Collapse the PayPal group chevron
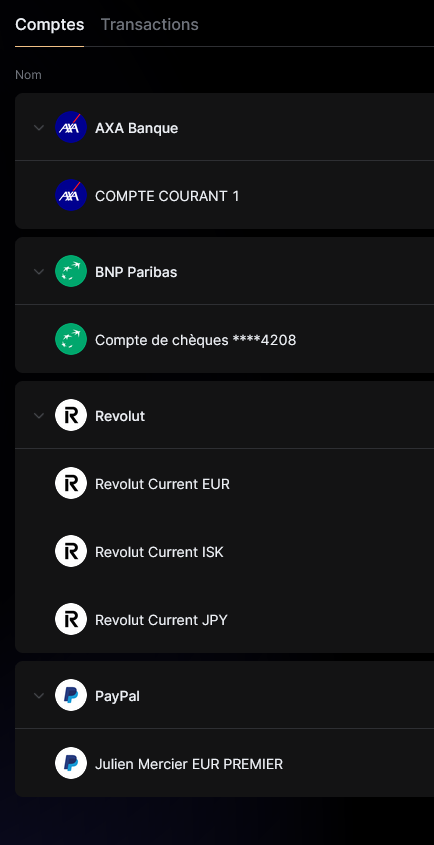This screenshot has height=845, width=434. coord(39,695)
